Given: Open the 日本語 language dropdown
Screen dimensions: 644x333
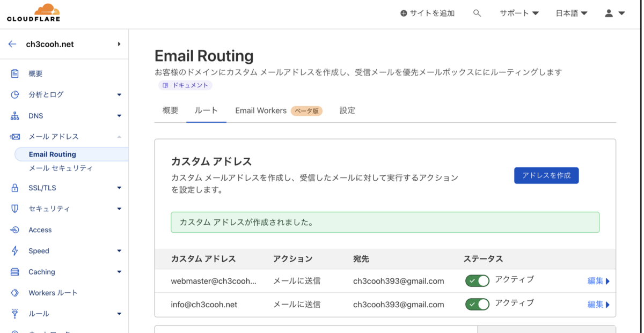Looking at the screenshot, I should pyautogui.click(x=572, y=13).
